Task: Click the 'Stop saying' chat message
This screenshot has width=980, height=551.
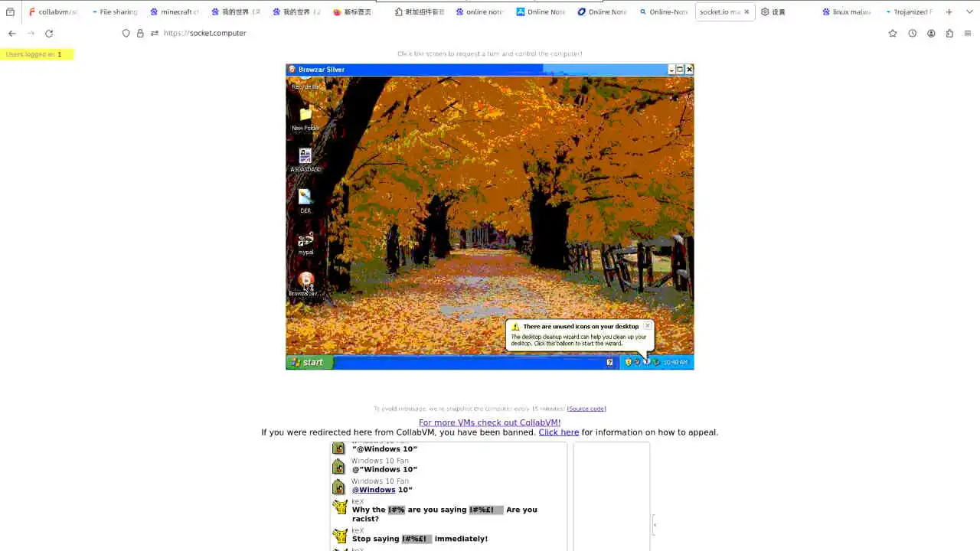Action: 420,539
